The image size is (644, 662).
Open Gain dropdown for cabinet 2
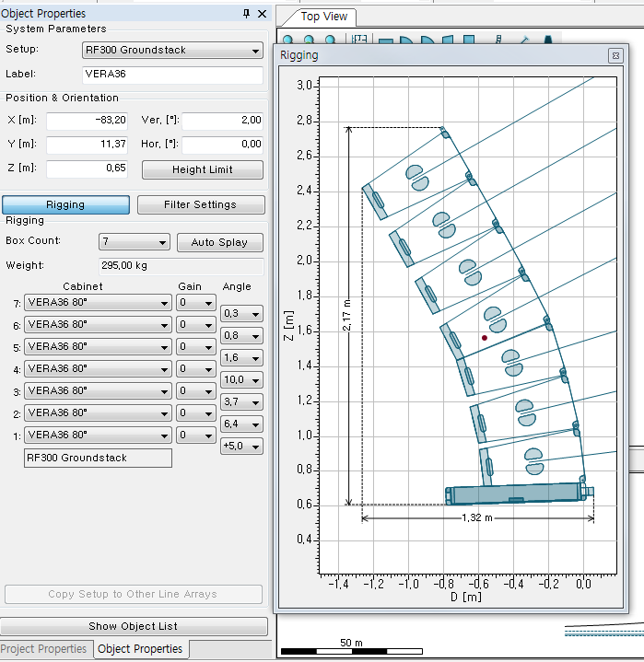click(196, 412)
